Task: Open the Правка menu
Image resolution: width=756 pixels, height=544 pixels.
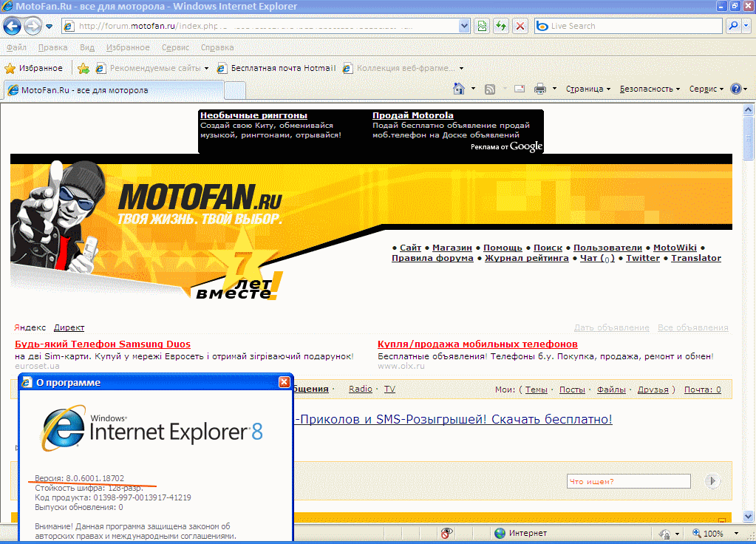Action: point(53,47)
